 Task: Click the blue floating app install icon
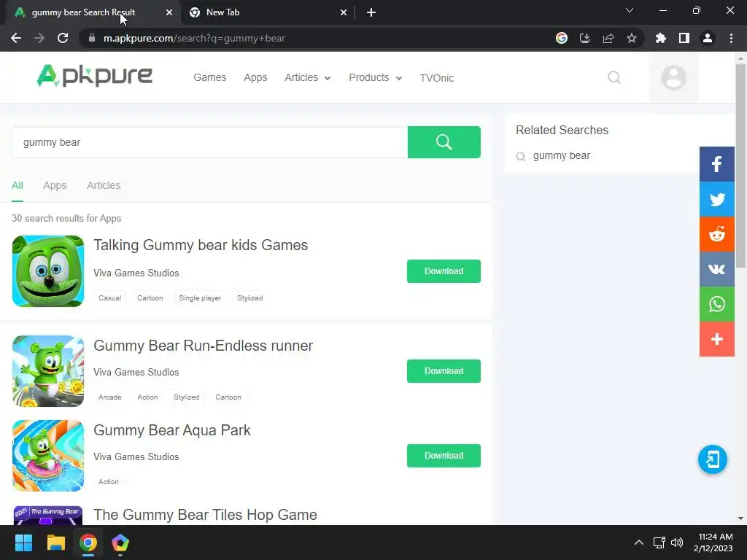coord(713,459)
